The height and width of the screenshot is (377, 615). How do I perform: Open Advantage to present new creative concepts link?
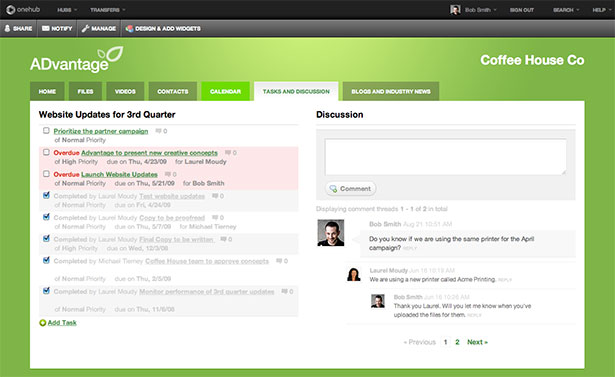(x=149, y=153)
